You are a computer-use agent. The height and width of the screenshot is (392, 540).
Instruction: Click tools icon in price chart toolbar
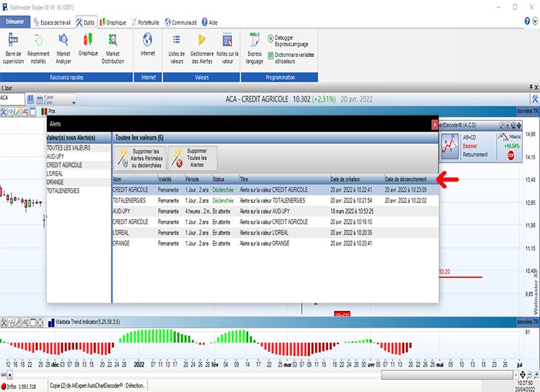[4, 112]
